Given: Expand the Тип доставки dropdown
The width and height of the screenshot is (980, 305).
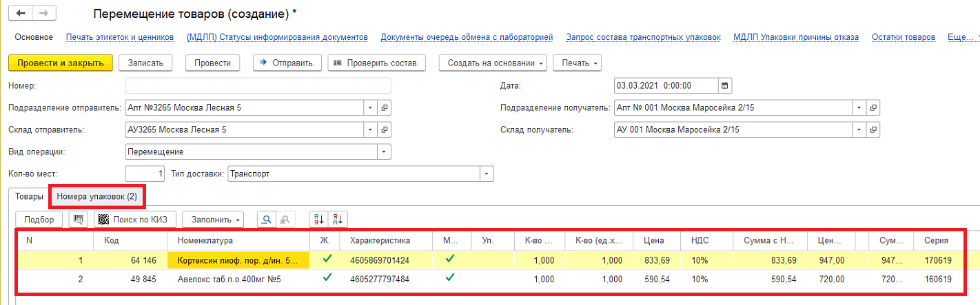Looking at the screenshot, I should coord(487,174).
